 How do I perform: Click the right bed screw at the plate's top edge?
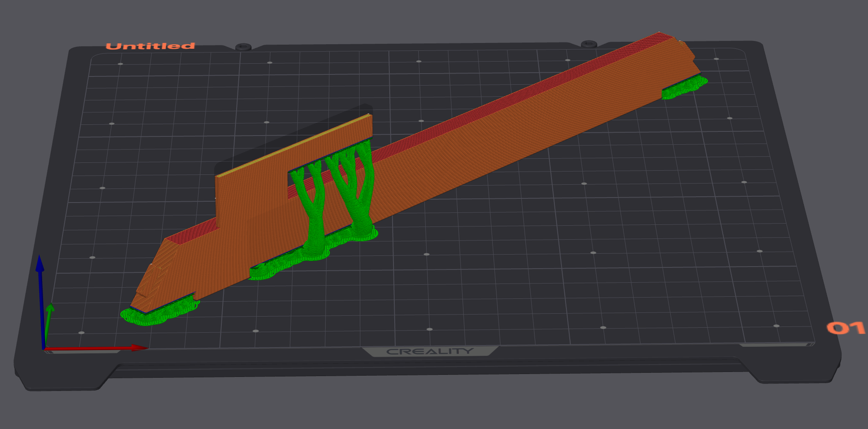click(x=589, y=43)
